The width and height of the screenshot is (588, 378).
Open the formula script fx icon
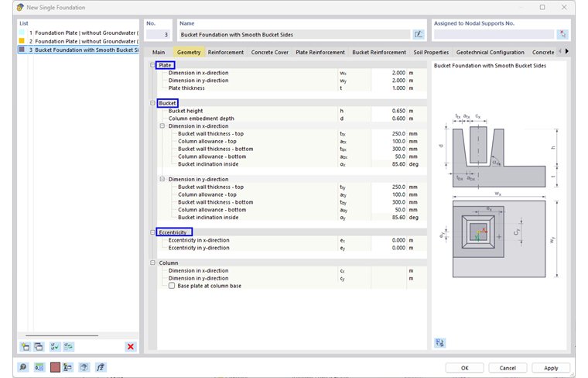[x=101, y=367]
